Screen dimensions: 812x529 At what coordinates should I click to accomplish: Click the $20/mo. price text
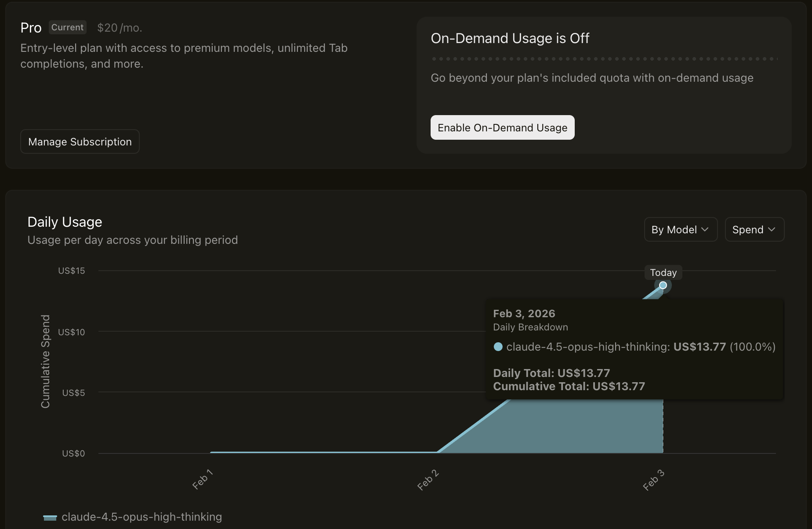click(x=120, y=28)
